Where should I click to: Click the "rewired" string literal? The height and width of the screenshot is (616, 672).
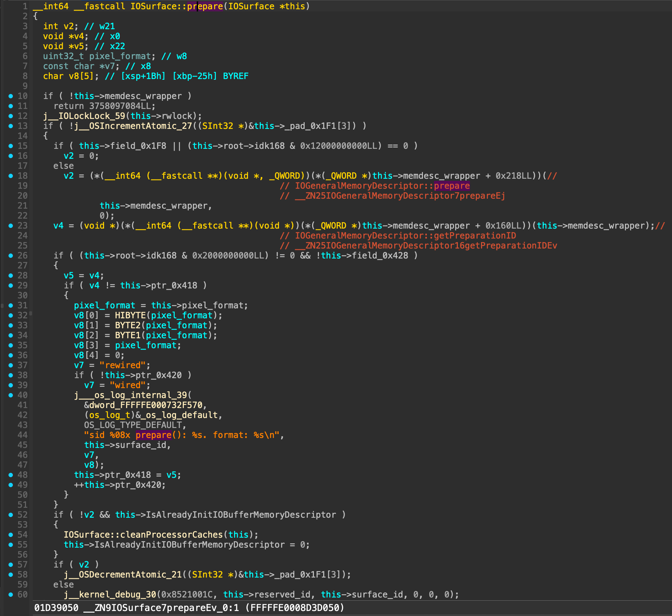[123, 365]
